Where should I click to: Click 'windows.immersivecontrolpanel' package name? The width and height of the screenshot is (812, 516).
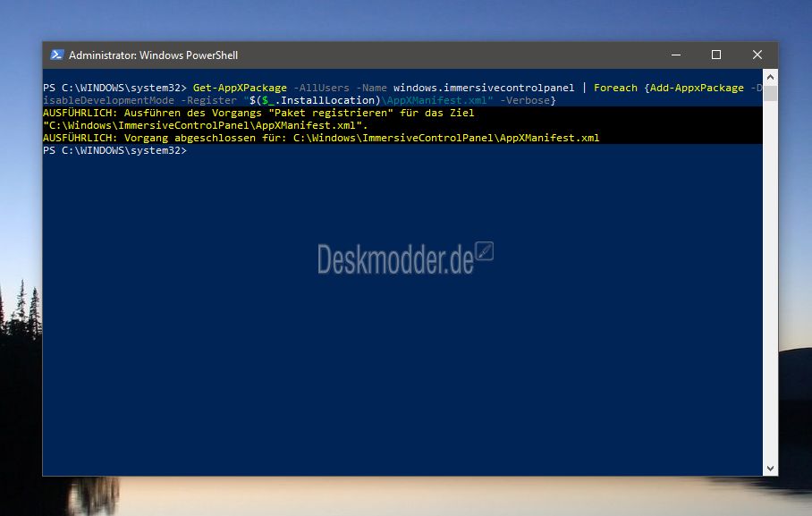click(484, 88)
